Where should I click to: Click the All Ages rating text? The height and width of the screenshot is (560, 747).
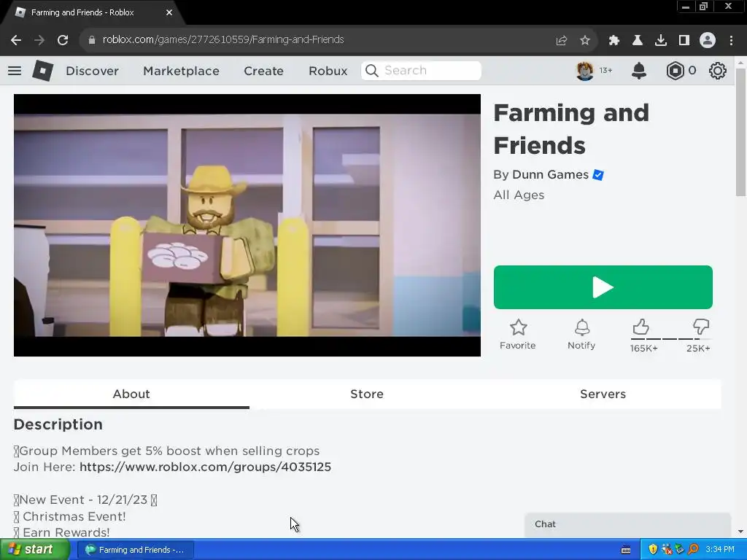(x=519, y=195)
